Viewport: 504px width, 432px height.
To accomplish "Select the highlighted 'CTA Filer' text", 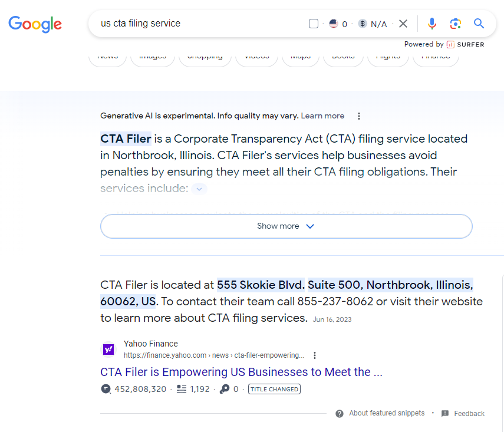I will (x=126, y=139).
